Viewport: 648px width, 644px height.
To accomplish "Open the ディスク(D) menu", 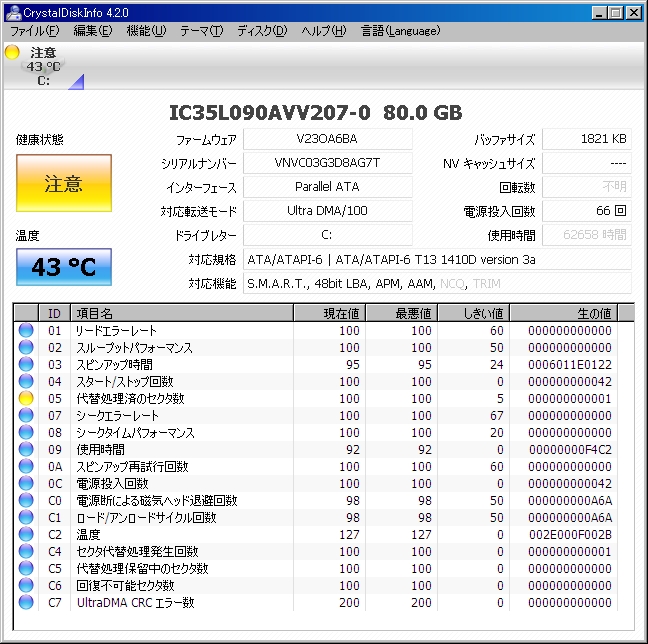I will coord(262,31).
